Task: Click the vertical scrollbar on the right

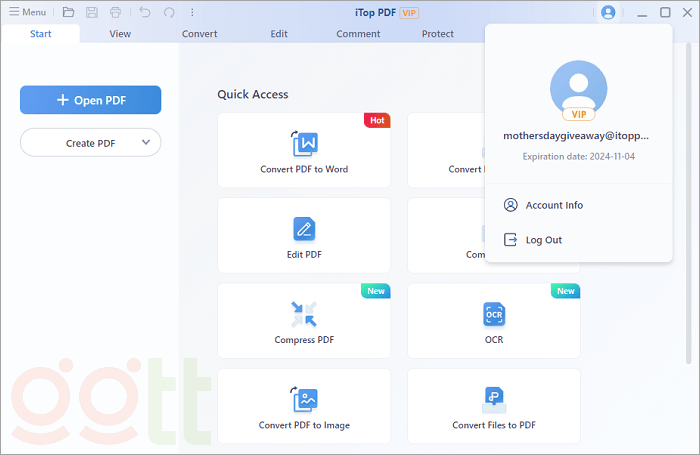Action: pyautogui.click(x=691, y=200)
